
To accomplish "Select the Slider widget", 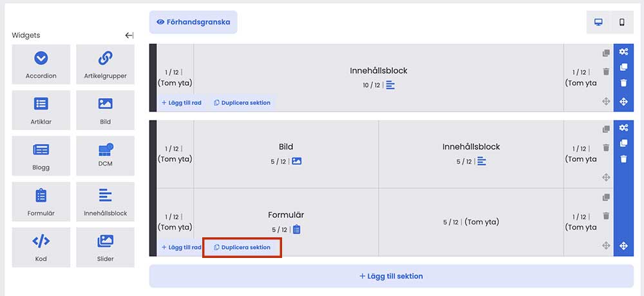I will pos(105,248).
